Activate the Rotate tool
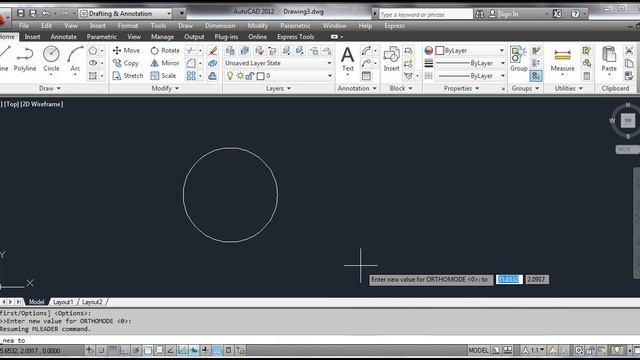Screen dimensions: 640x360 click(x=165, y=50)
